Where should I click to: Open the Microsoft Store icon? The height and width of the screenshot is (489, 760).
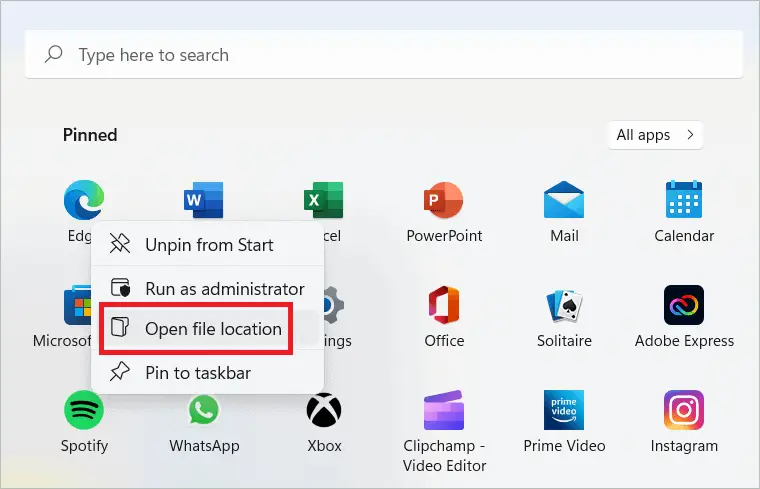pyautogui.click(x=78, y=305)
